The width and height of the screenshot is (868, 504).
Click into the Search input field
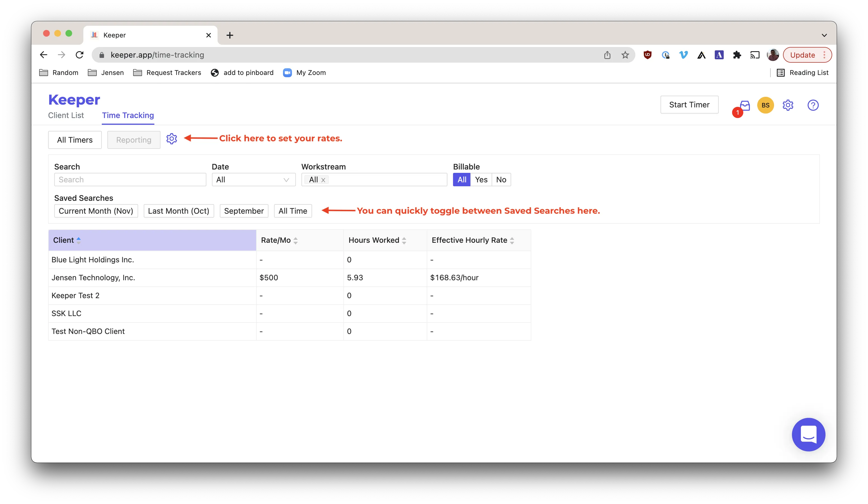point(130,180)
